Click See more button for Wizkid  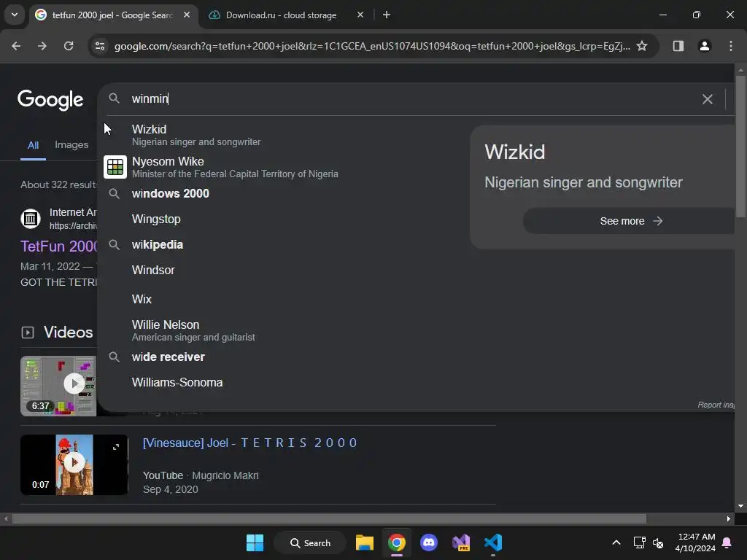(630, 221)
